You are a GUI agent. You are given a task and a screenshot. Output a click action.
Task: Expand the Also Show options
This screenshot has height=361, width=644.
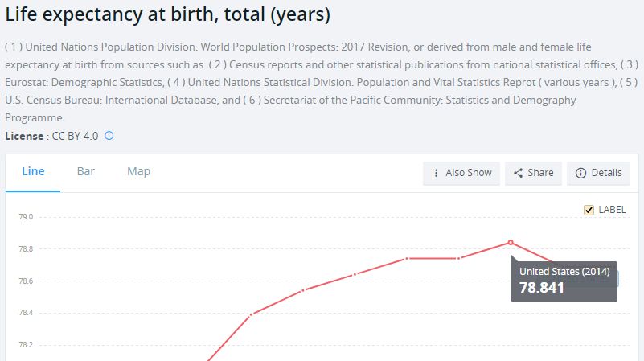461,174
